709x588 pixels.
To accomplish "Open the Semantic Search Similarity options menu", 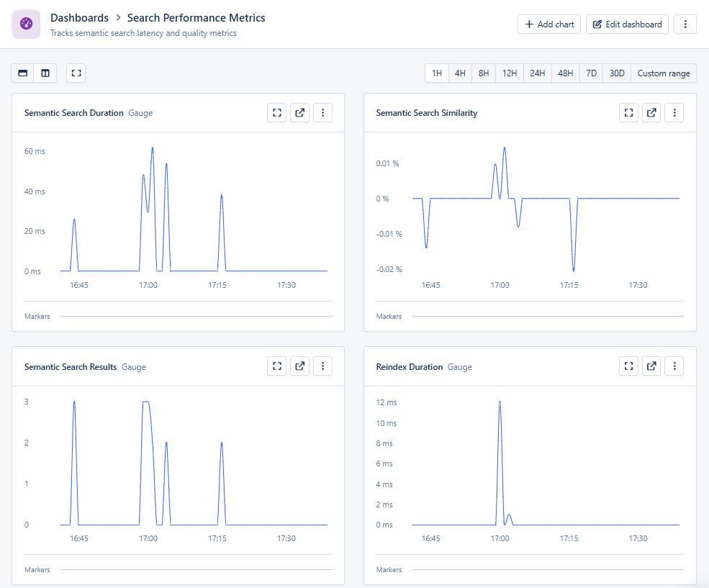I will click(x=674, y=112).
